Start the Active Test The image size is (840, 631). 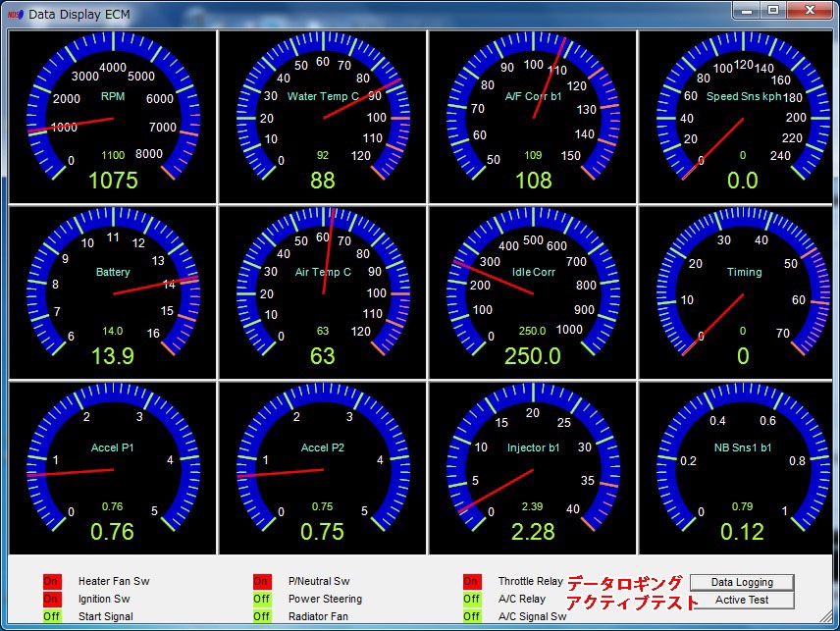[742, 600]
